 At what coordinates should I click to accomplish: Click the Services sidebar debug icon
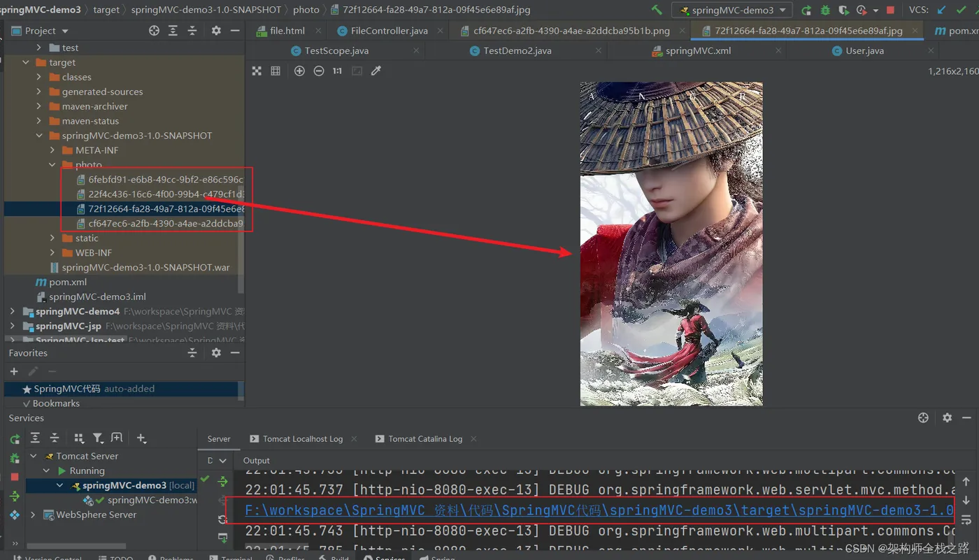pyautogui.click(x=15, y=458)
